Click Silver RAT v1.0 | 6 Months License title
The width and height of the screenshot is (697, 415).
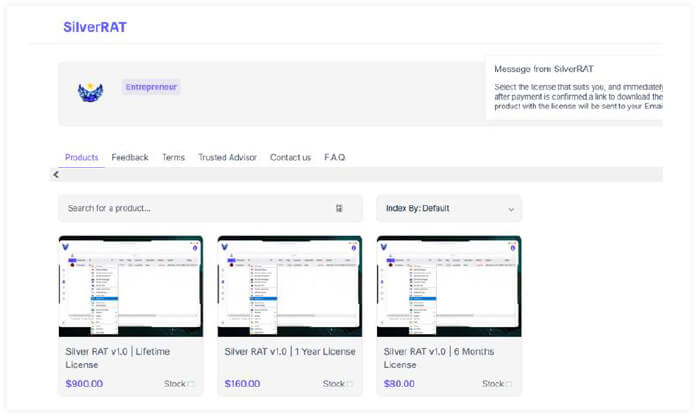point(439,358)
